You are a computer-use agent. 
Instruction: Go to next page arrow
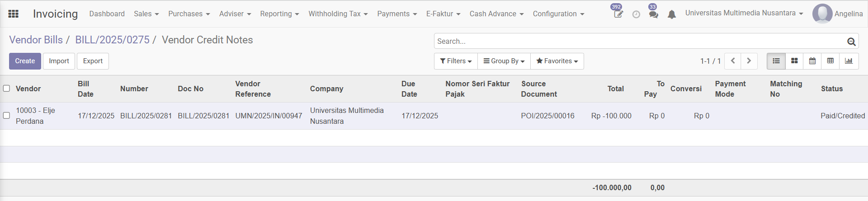[x=749, y=61]
